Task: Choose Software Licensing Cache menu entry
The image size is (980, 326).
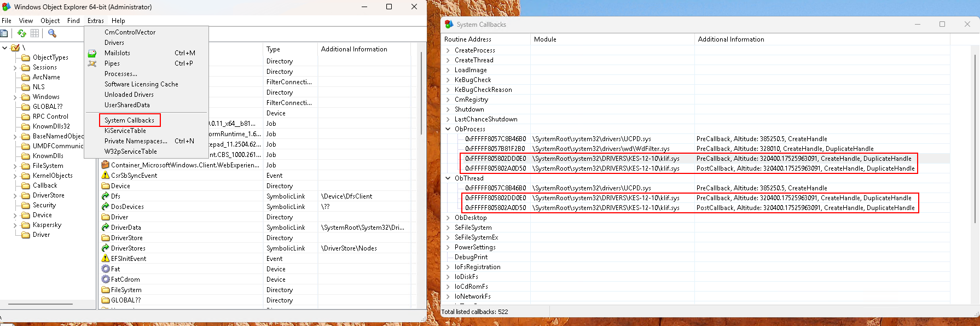Action: point(141,84)
